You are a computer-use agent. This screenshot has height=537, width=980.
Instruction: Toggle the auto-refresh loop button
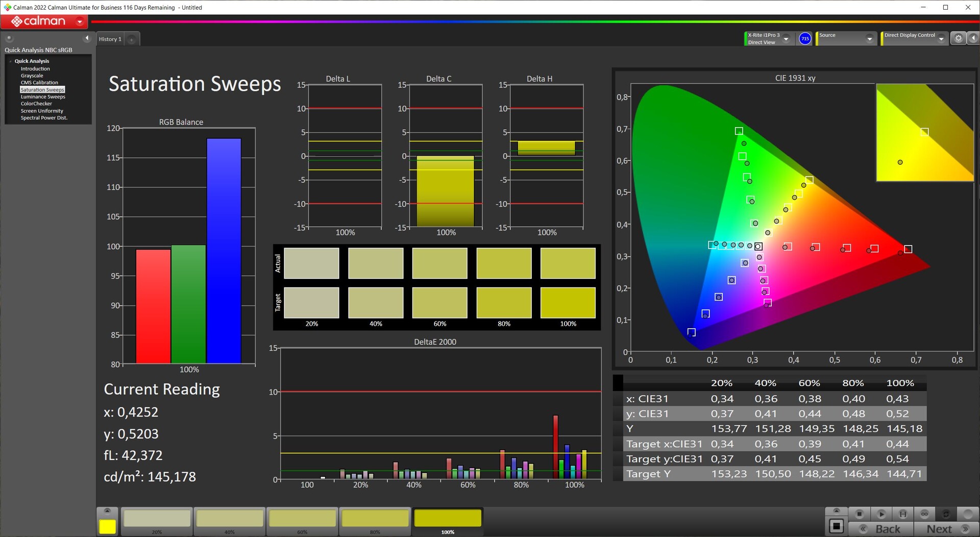(x=946, y=514)
